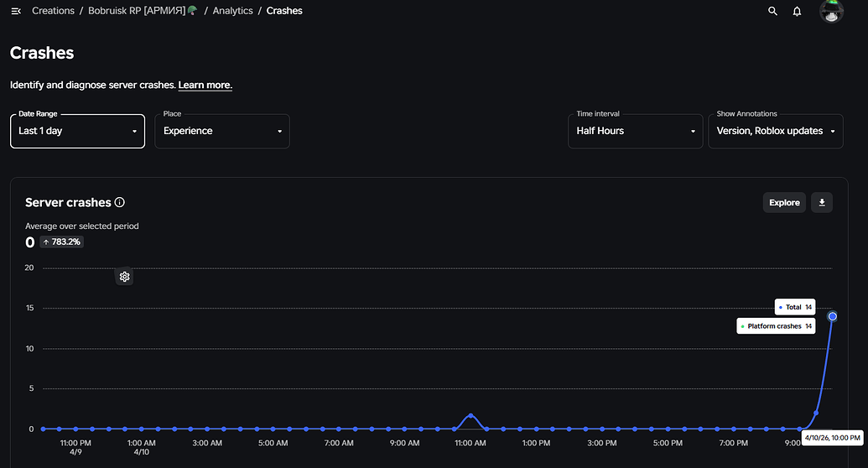Click the highlighted 10:00 PM data point
This screenshot has height=468, width=868.
[x=832, y=317]
